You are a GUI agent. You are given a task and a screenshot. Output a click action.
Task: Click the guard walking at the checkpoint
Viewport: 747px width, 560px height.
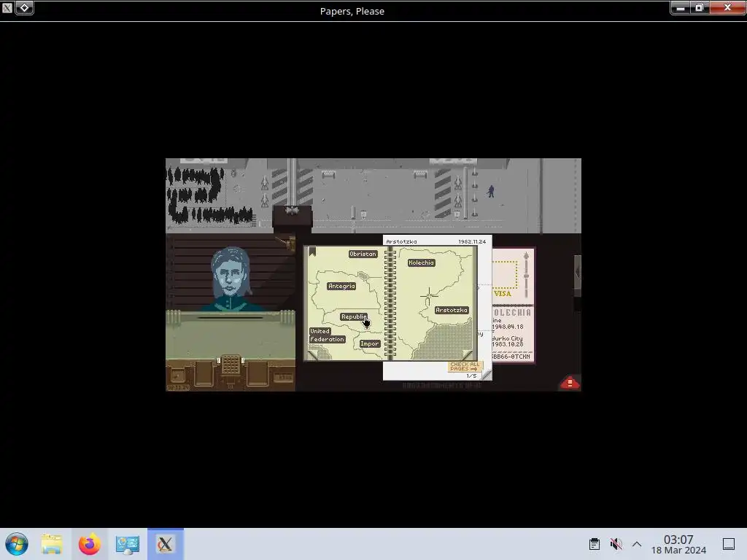click(x=491, y=191)
